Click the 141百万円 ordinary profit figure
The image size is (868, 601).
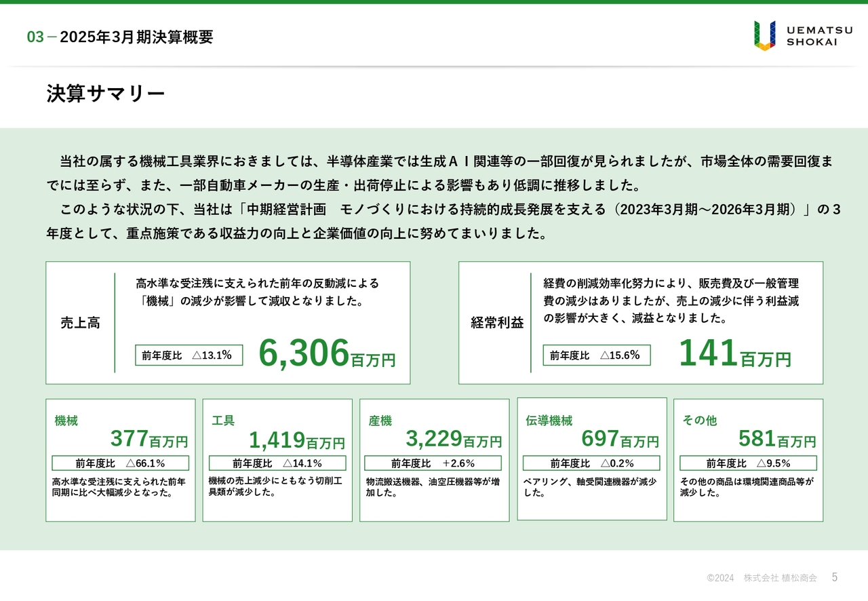click(x=734, y=354)
